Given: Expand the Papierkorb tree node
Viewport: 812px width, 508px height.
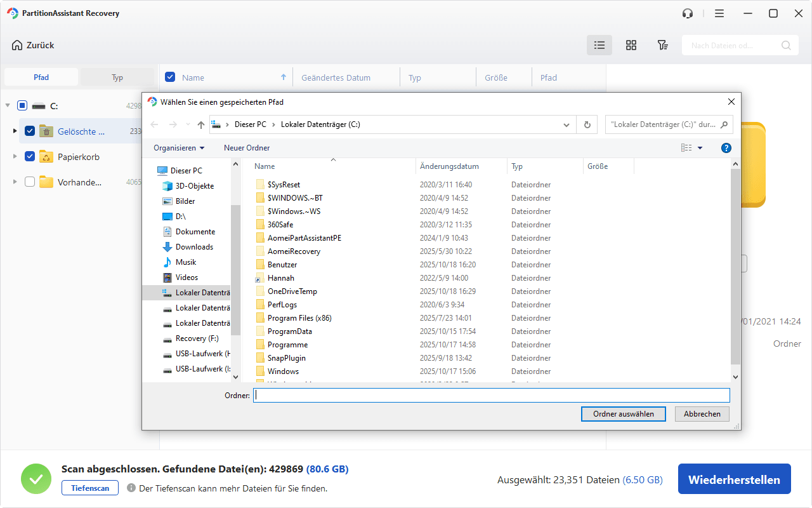Looking at the screenshot, I should (15, 157).
